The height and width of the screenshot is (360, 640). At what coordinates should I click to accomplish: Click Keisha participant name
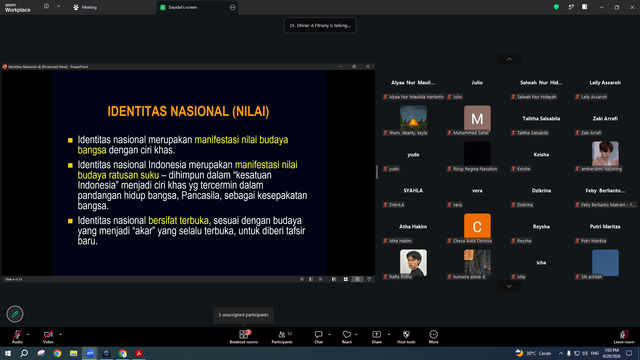click(x=541, y=155)
